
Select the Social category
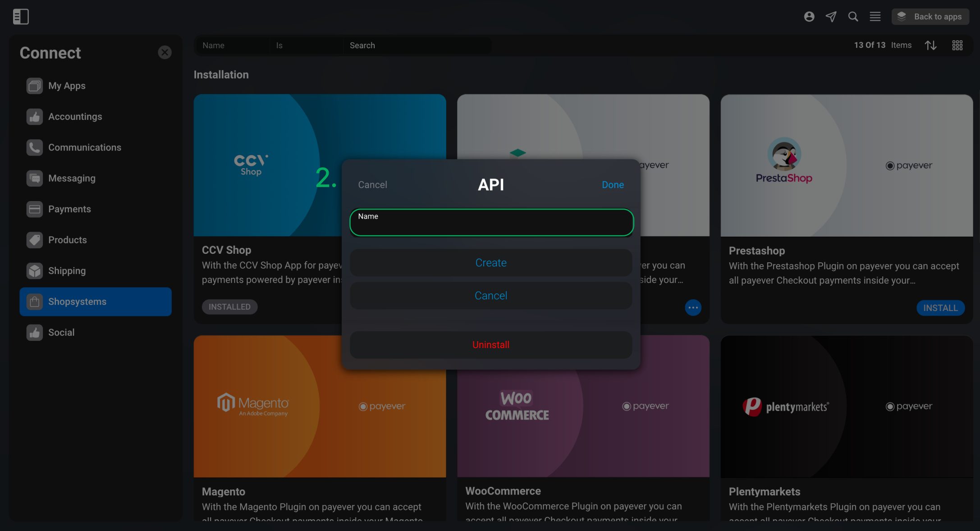coord(96,333)
